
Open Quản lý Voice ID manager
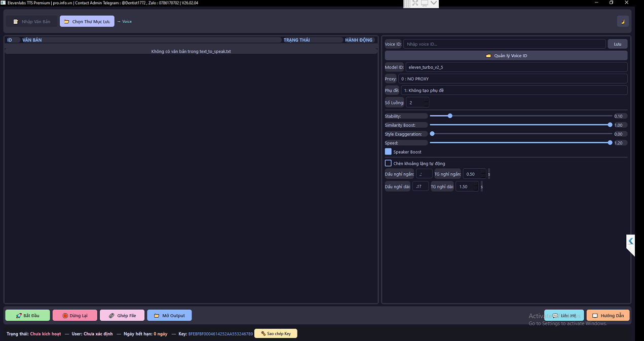(506, 56)
